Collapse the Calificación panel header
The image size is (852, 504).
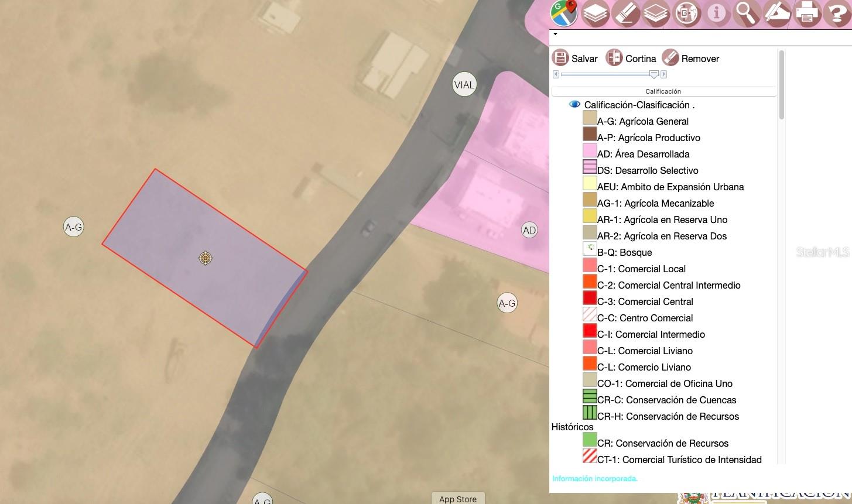[663, 91]
